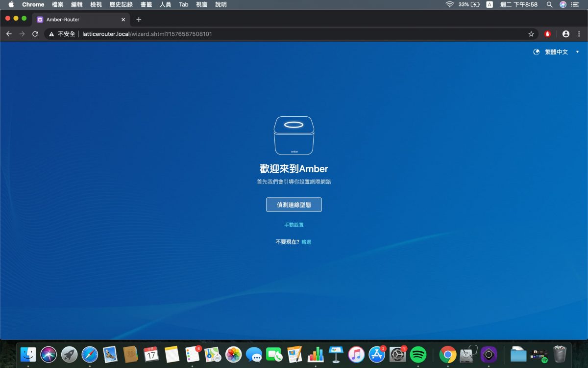The width and height of the screenshot is (588, 368).
Task: Open the Chrome application menu
Action: pos(33,4)
